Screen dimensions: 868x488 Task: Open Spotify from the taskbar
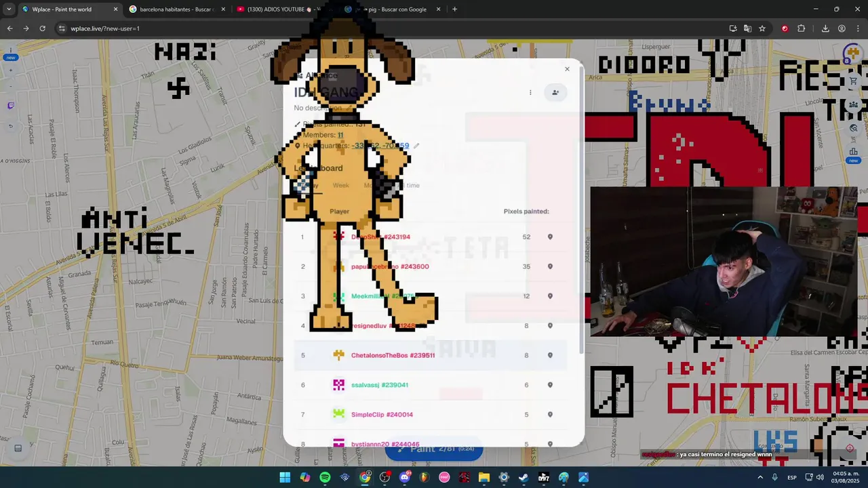point(325,477)
